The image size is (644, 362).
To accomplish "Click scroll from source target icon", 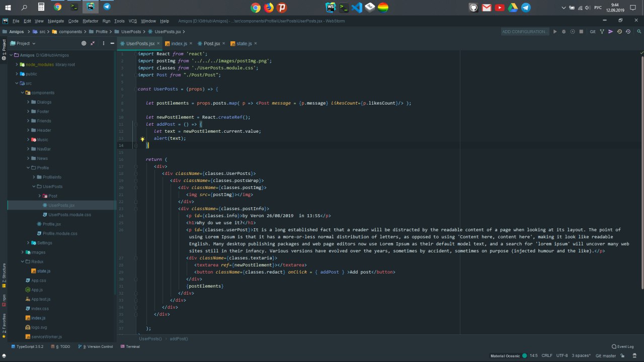I will (x=84, y=43).
